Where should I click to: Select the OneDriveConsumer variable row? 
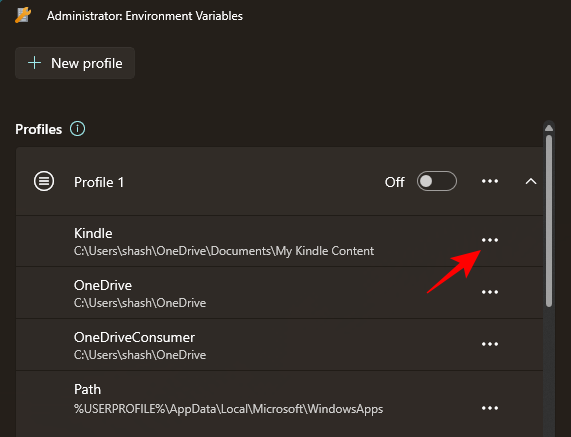(x=279, y=345)
